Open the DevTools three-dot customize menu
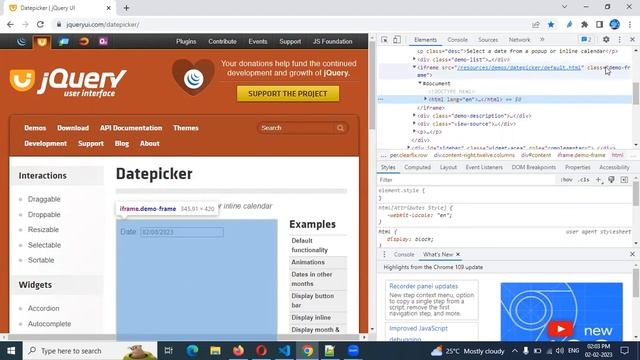The height and width of the screenshot is (360, 640). [620, 40]
